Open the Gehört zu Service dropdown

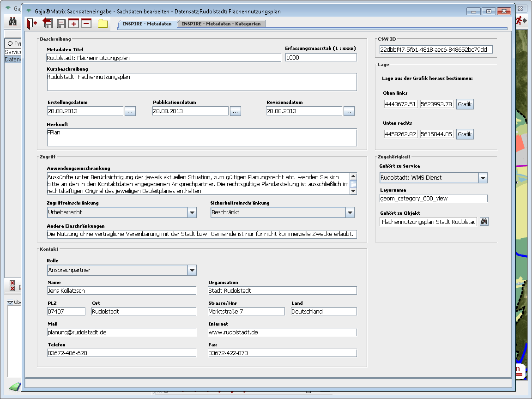point(483,178)
